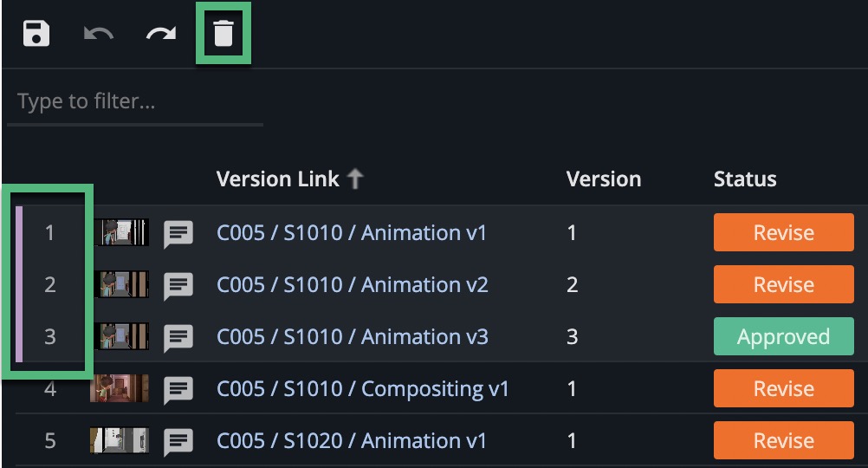The width and height of the screenshot is (868, 468).
Task: Click the save disk icon
Action: click(x=36, y=33)
